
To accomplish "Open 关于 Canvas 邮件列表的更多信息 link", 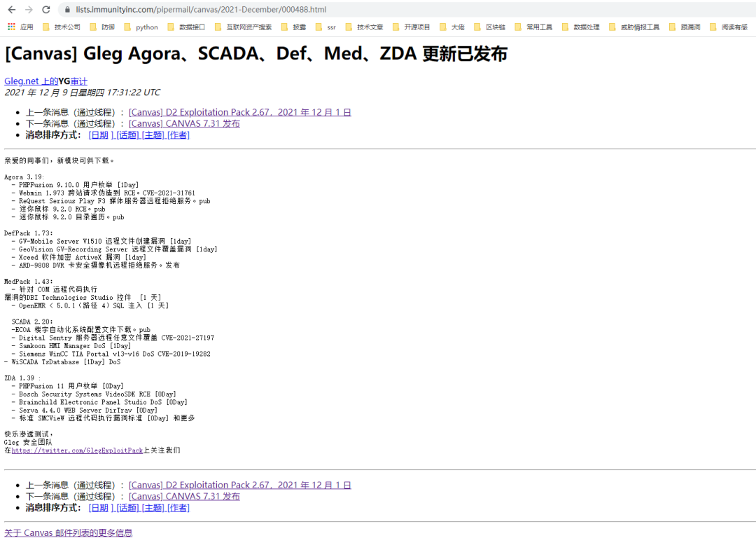I will (x=69, y=532).
